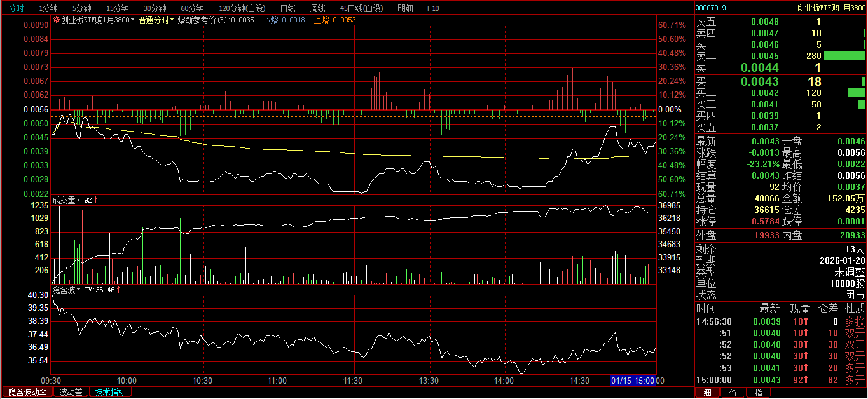Click the 卖二 green volume bar

click(x=844, y=56)
